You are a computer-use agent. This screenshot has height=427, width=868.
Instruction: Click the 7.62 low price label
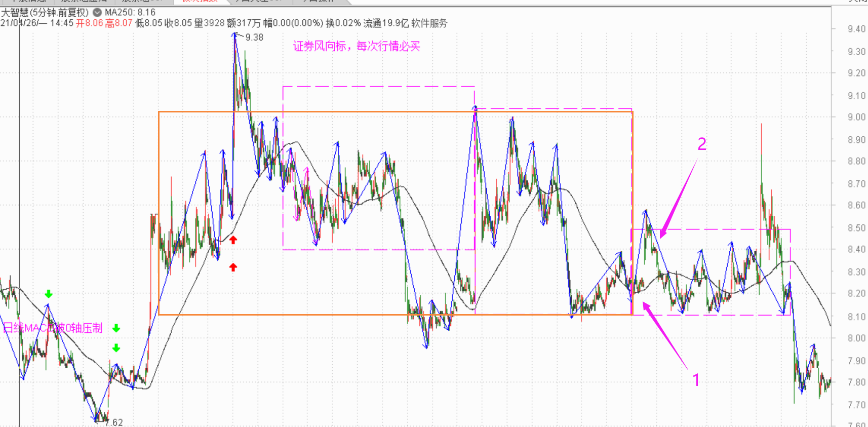[115, 422]
